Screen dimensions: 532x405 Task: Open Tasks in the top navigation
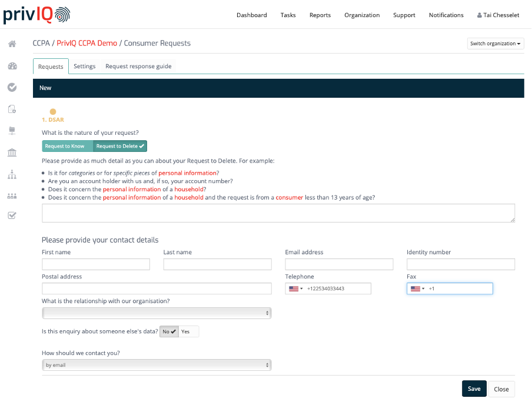pos(288,15)
